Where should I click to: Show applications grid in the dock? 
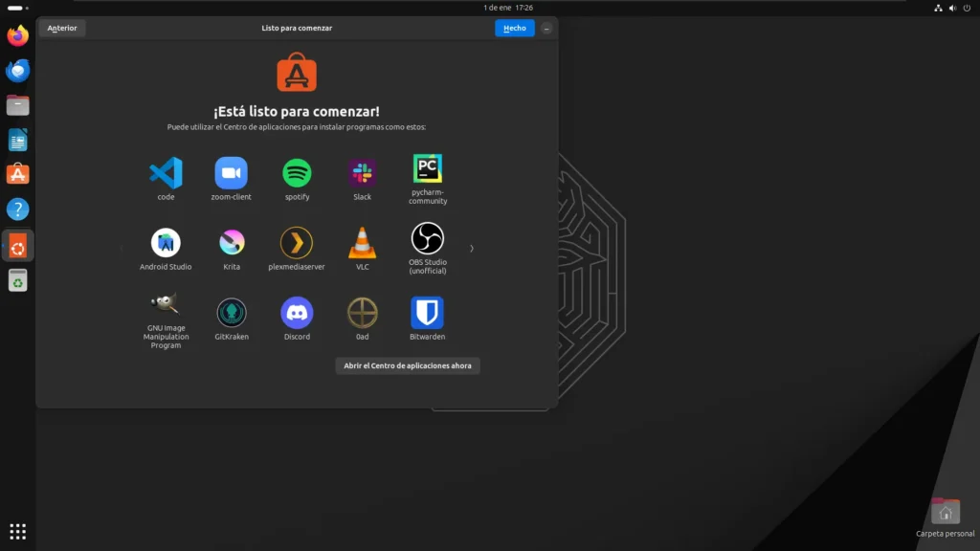[x=17, y=532]
